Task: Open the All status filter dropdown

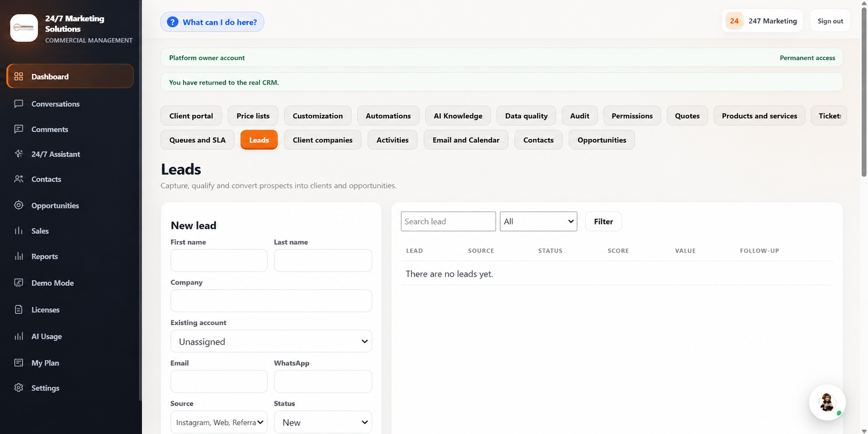Action: [538, 221]
